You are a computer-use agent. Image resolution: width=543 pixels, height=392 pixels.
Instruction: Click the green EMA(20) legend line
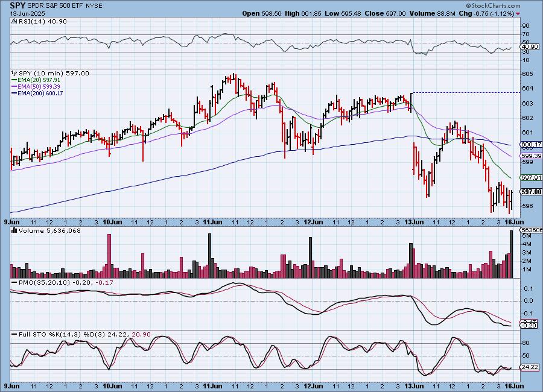(14, 80)
